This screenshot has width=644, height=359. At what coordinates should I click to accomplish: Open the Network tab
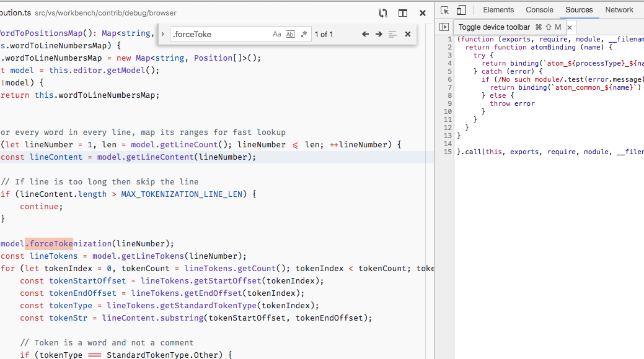pyautogui.click(x=620, y=9)
